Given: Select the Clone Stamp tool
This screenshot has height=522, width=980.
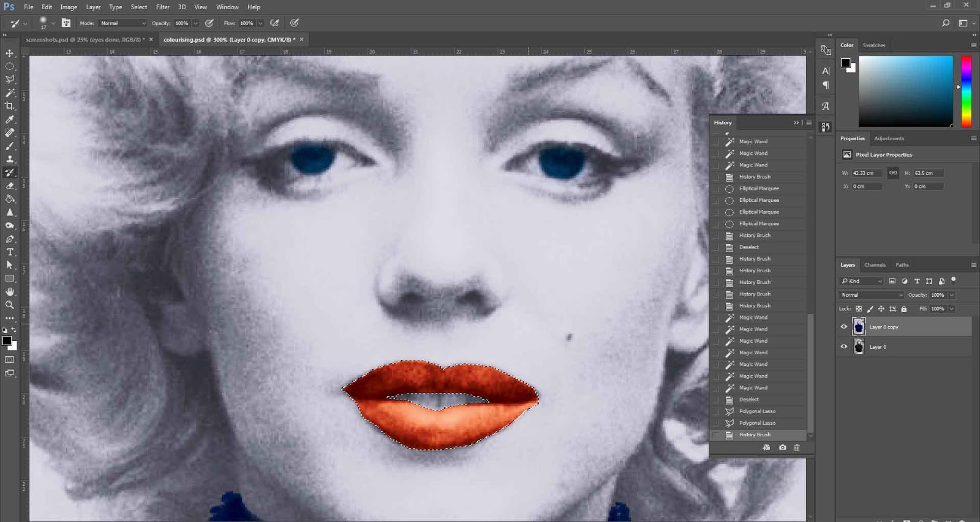Looking at the screenshot, I should click(x=10, y=159).
